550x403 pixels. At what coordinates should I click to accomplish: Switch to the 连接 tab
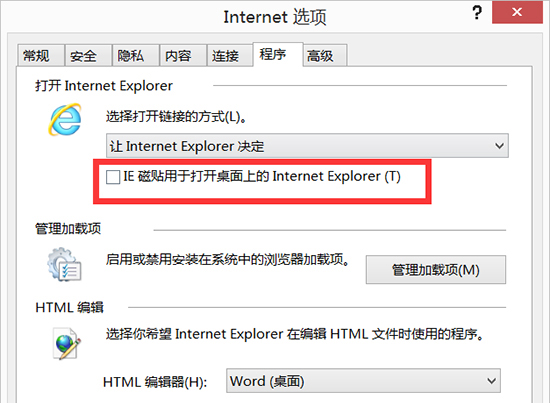(x=230, y=55)
